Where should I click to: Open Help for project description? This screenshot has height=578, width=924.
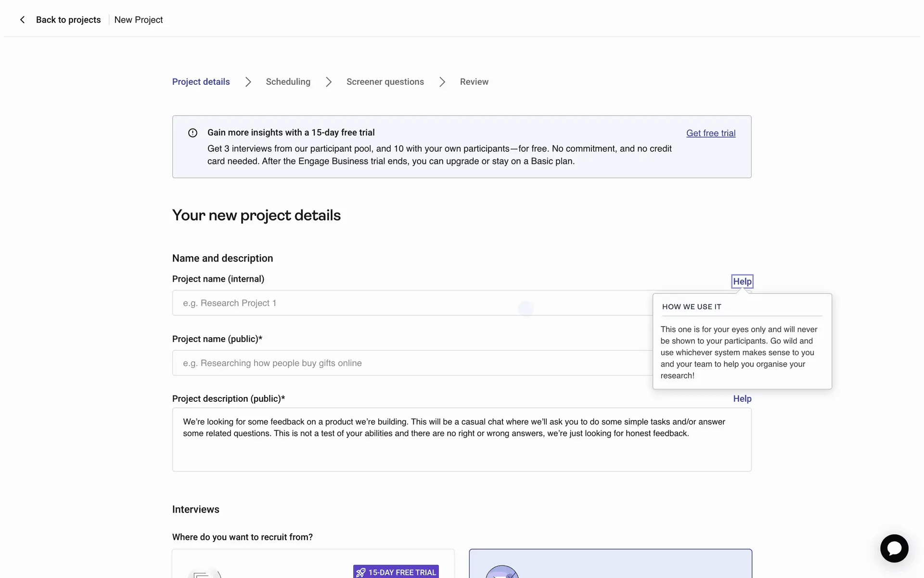click(x=742, y=399)
